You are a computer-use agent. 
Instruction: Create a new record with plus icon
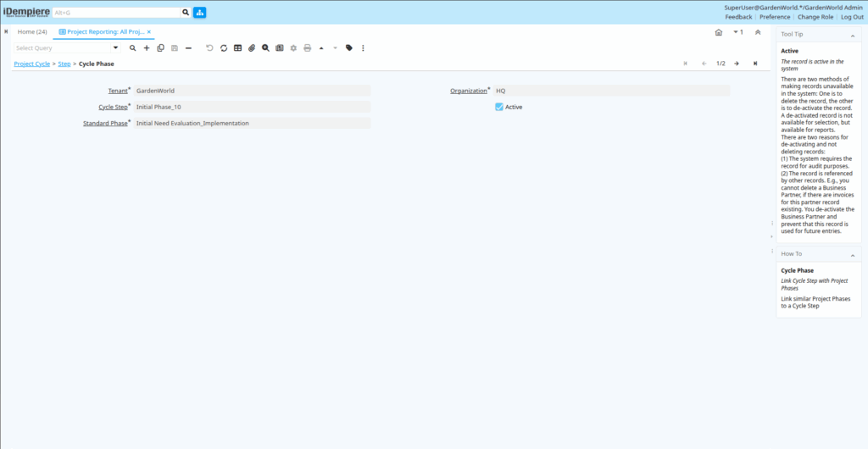coord(147,48)
